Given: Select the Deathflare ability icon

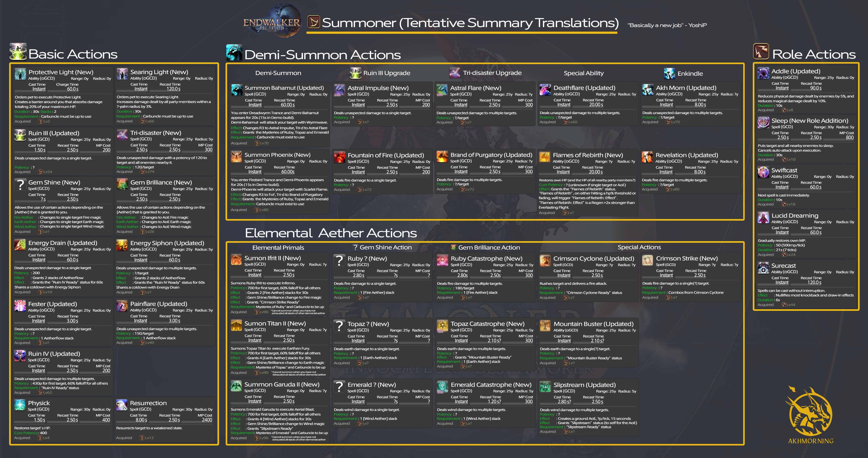Looking at the screenshot, I should 545,90.
